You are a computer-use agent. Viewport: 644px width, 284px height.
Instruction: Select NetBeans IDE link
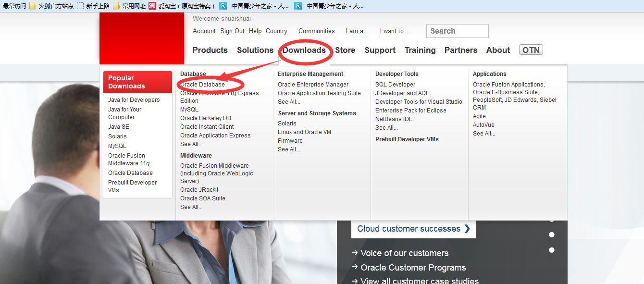click(x=394, y=119)
